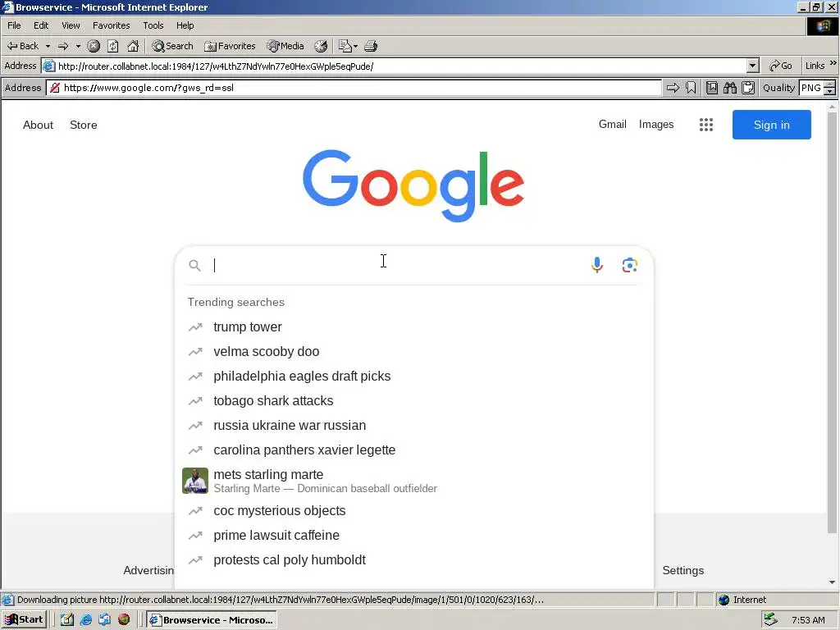Select trending search 'velma scooby doo'

point(414,351)
